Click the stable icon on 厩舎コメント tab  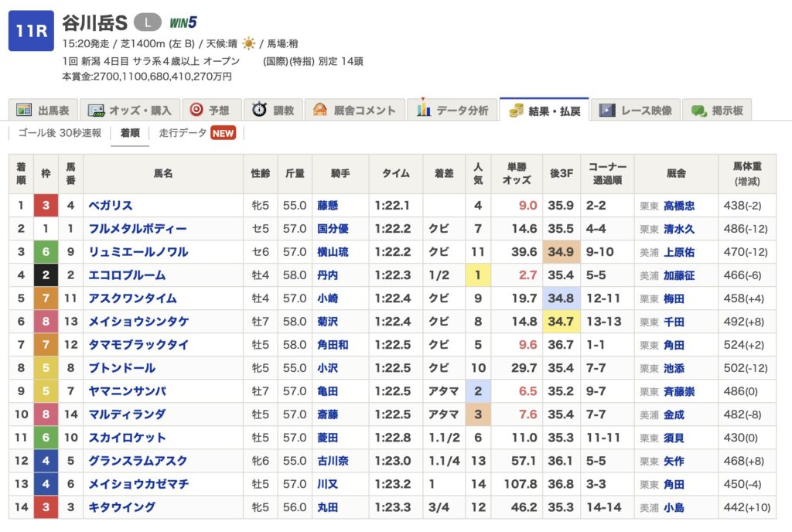coord(319,110)
